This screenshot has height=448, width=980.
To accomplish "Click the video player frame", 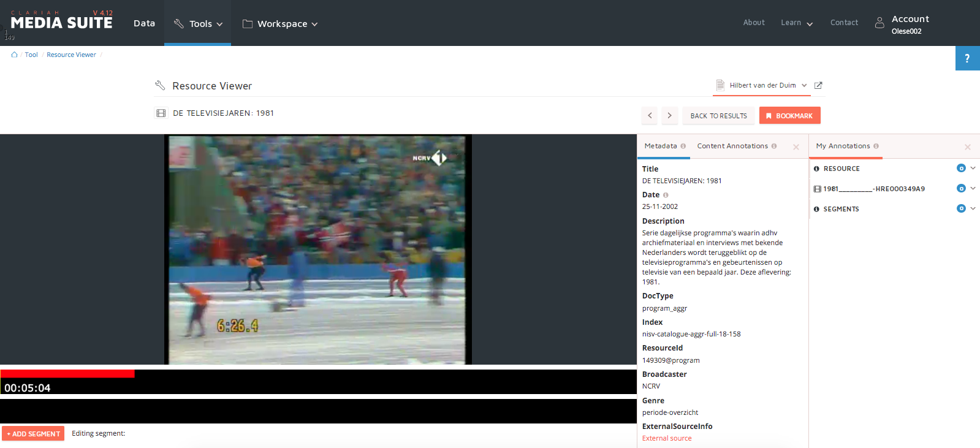I will (x=317, y=249).
